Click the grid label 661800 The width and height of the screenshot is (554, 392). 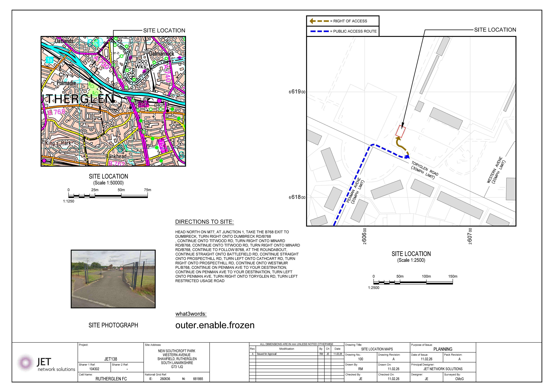[297, 197]
